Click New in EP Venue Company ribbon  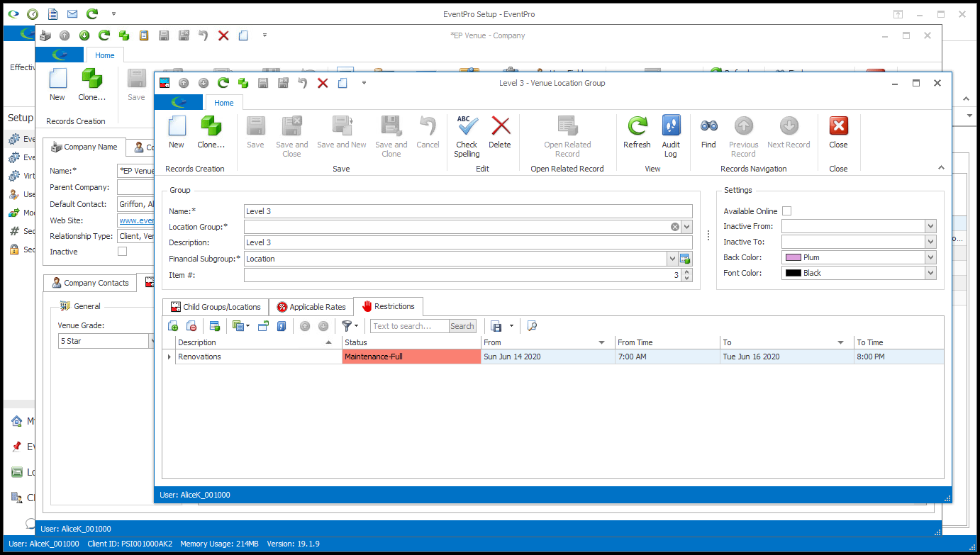[x=57, y=85]
